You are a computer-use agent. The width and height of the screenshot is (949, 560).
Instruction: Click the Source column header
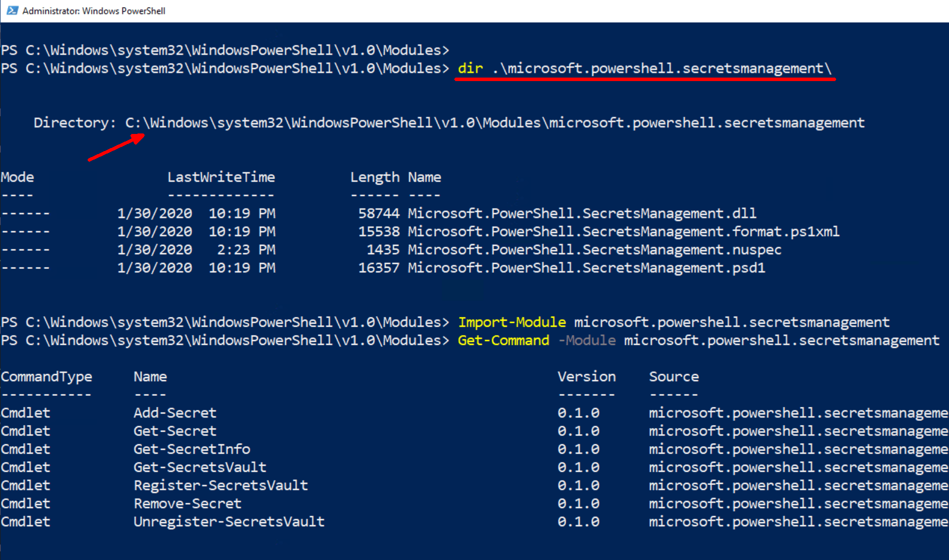[x=673, y=377]
